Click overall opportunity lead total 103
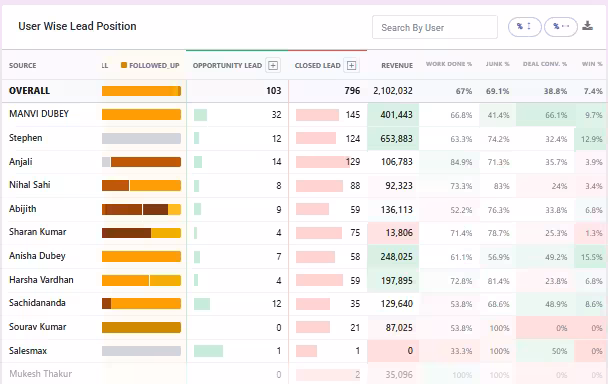This screenshot has width=608, height=384. [x=274, y=91]
